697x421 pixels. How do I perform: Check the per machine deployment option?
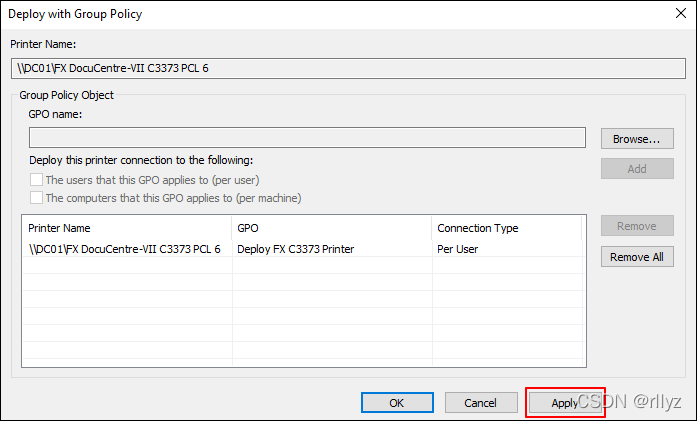(36, 197)
